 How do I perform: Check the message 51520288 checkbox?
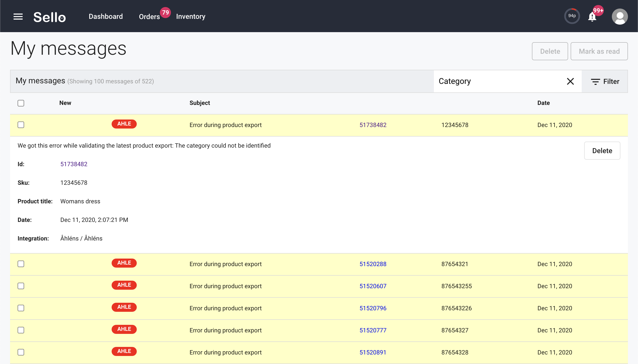[x=21, y=264]
